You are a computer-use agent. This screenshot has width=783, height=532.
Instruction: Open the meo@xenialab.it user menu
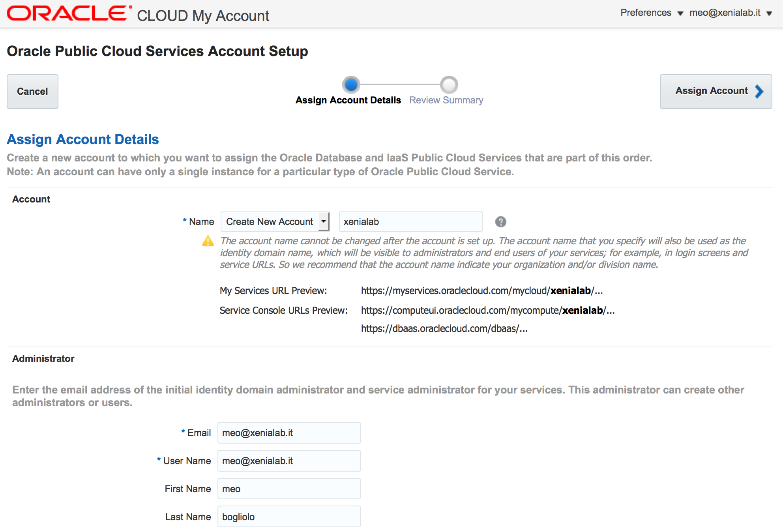click(731, 13)
